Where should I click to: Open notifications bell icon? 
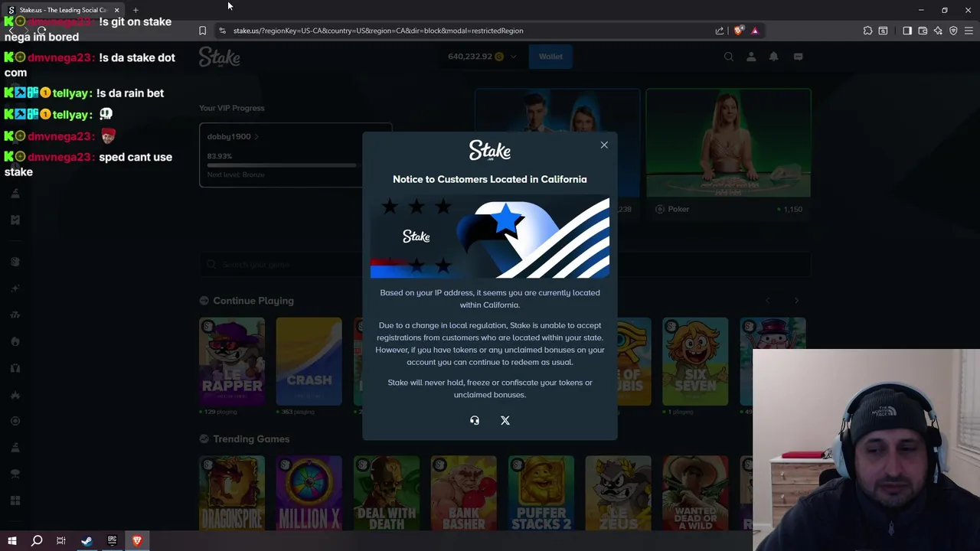tap(774, 57)
